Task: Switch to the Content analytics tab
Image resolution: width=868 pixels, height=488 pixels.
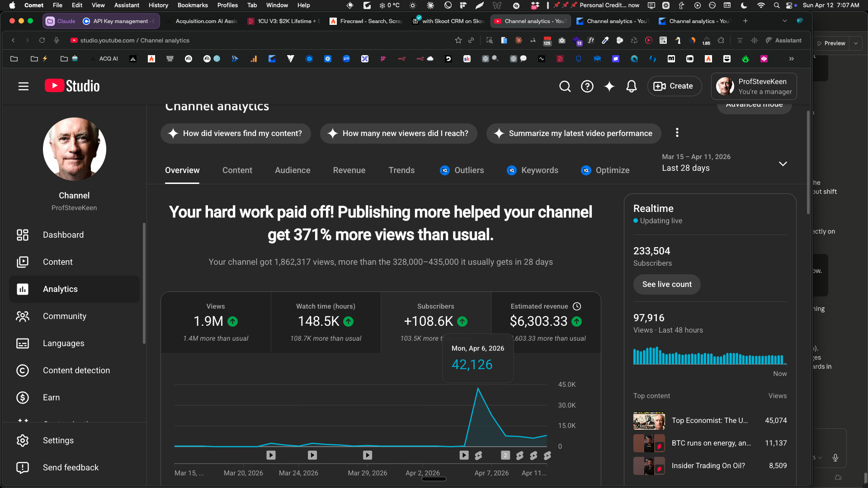Action: 237,170
